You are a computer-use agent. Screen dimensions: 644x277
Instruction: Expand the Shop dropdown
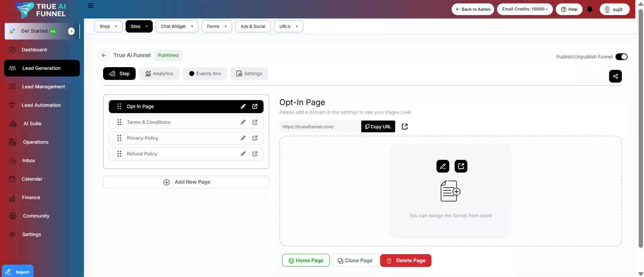coord(108,27)
